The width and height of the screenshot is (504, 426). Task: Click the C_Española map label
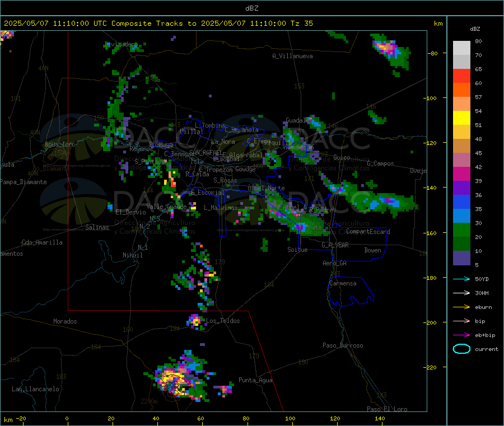point(241,130)
